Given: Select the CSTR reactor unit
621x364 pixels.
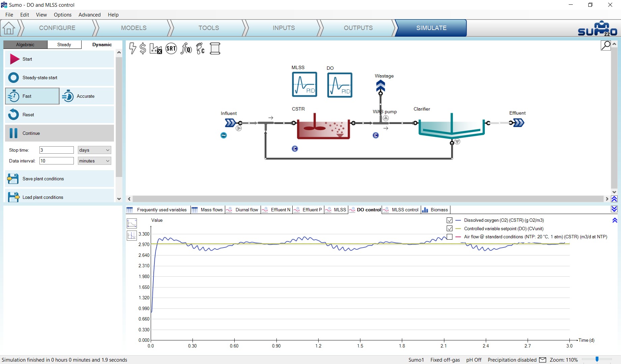Looking at the screenshot, I should coord(323,126).
